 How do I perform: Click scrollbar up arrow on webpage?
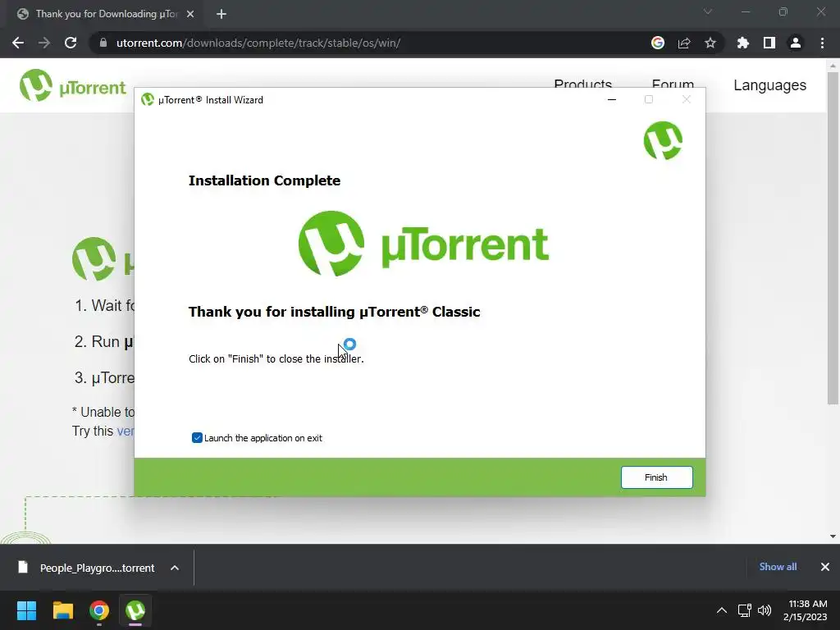pos(833,66)
